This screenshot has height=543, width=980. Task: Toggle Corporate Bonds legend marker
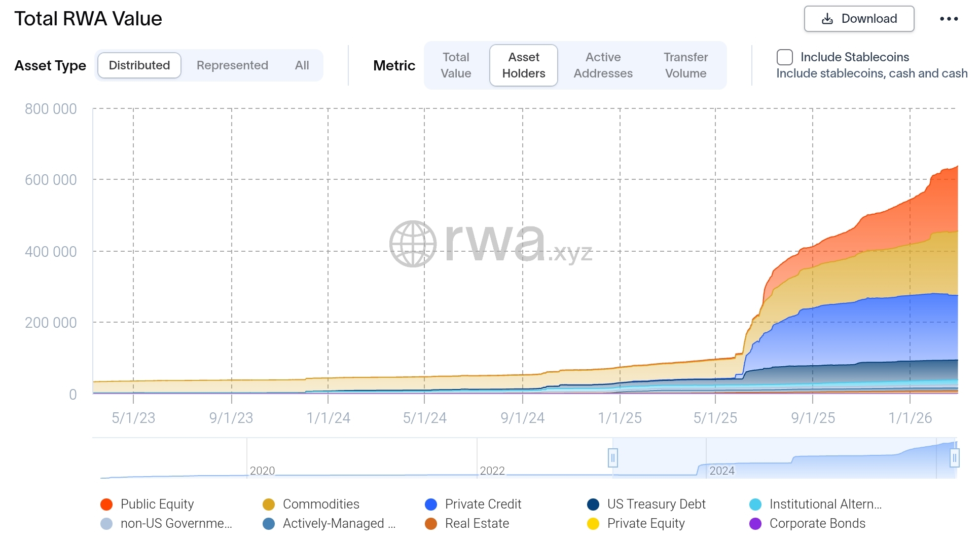tap(755, 524)
